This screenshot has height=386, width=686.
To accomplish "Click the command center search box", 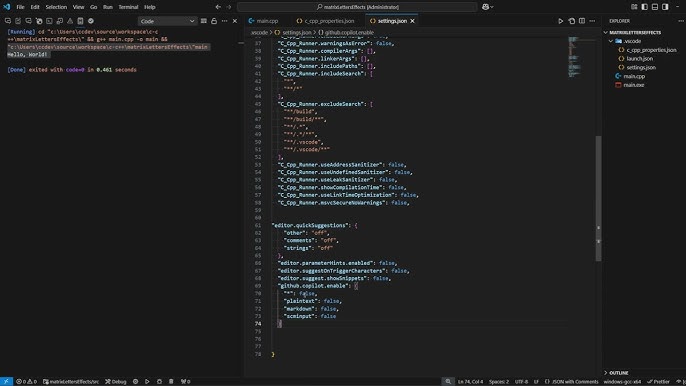I will (357, 7).
